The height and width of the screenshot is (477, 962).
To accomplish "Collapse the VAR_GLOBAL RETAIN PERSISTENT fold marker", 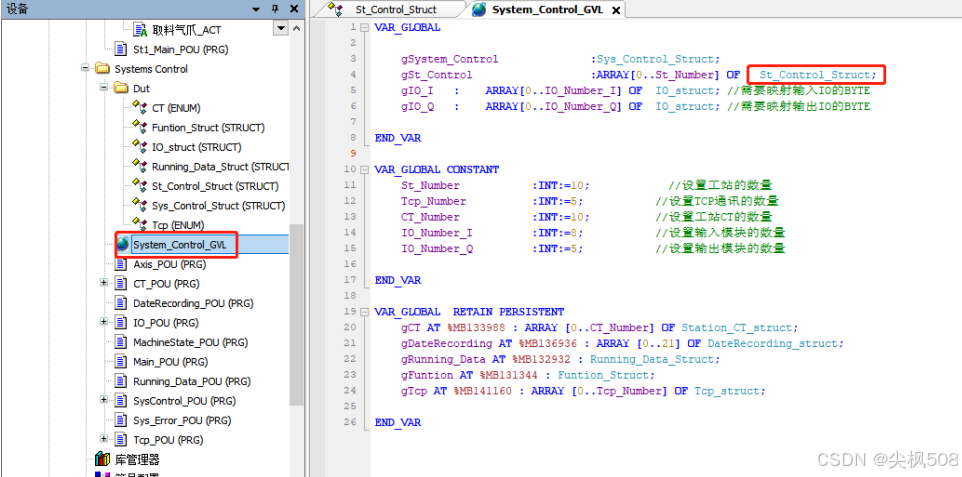I will point(364,311).
